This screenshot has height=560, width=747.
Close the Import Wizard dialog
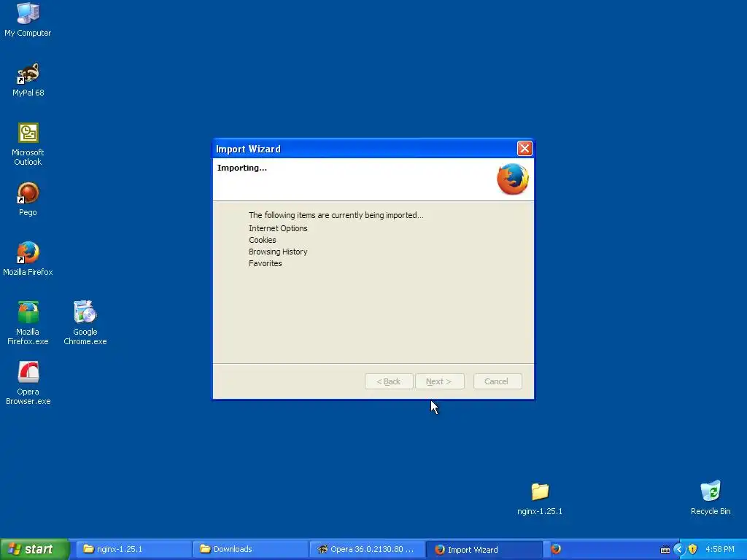click(x=525, y=149)
